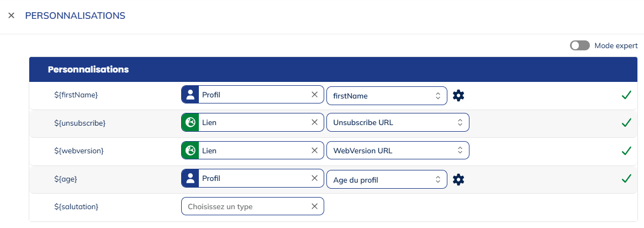Open settings gear for Age du profil
This screenshot has width=644, height=228.
458,179
